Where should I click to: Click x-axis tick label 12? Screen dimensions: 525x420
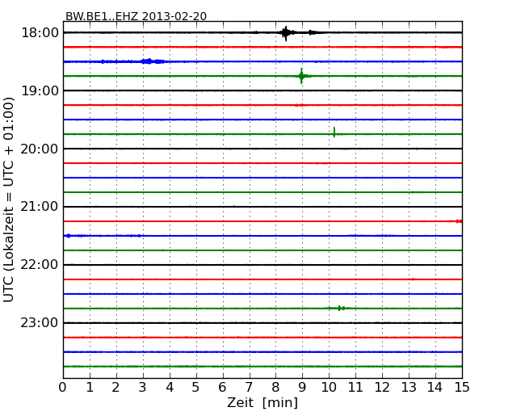(382, 387)
